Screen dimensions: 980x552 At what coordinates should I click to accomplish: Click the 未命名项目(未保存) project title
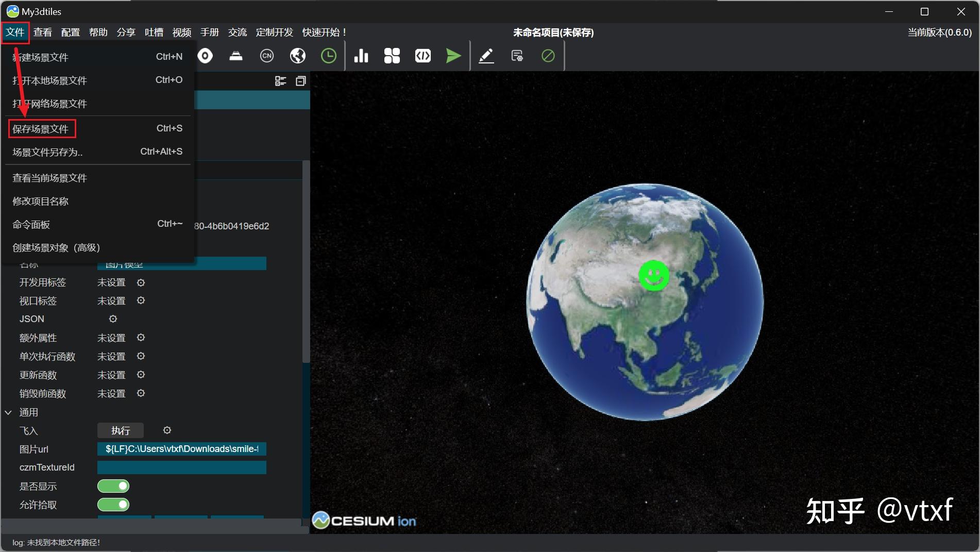[x=553, y=32]
